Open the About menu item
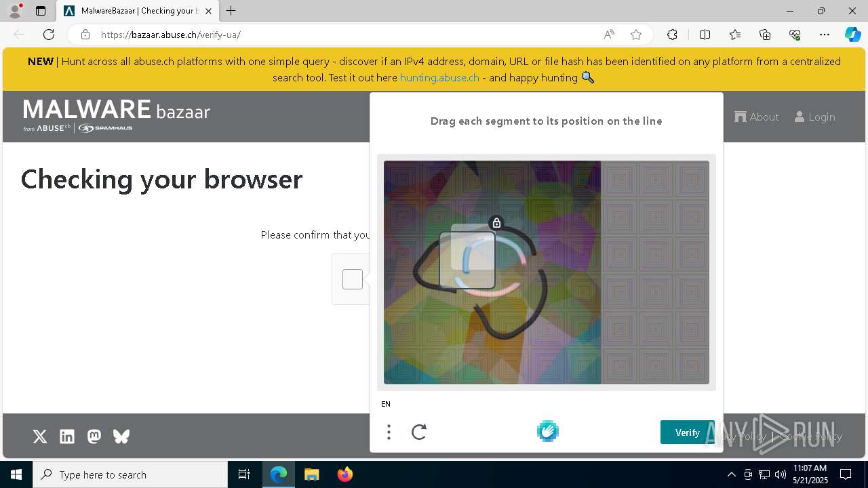868x488 pixels. coord(757,117)
